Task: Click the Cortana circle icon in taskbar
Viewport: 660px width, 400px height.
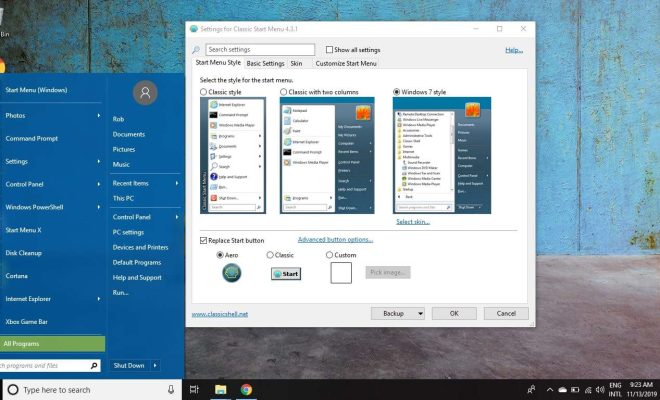Action: tap(13, 390)
